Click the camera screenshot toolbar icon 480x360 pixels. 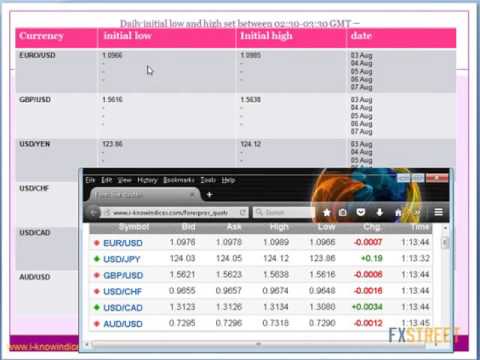(343, 212)
